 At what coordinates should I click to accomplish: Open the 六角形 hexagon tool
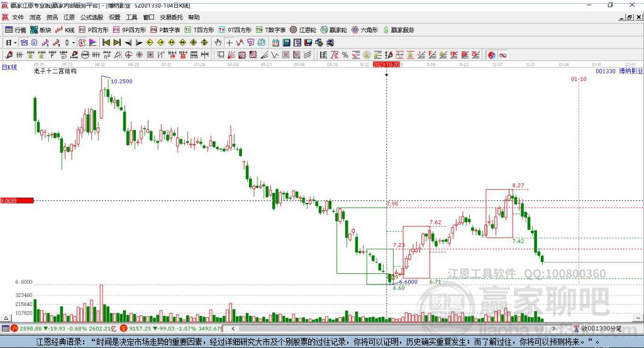365,30
